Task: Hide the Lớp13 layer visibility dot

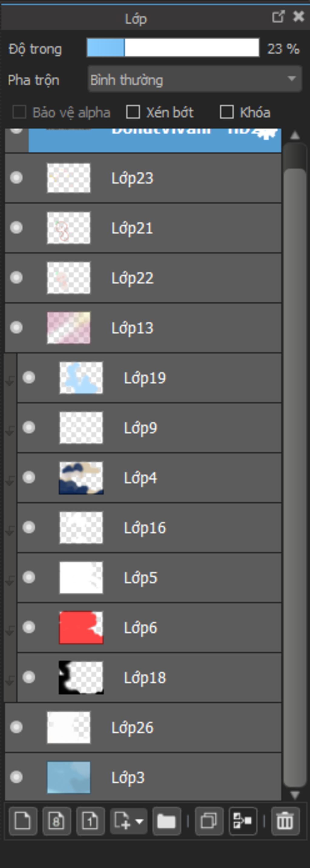Action: (x=16, y=327)
